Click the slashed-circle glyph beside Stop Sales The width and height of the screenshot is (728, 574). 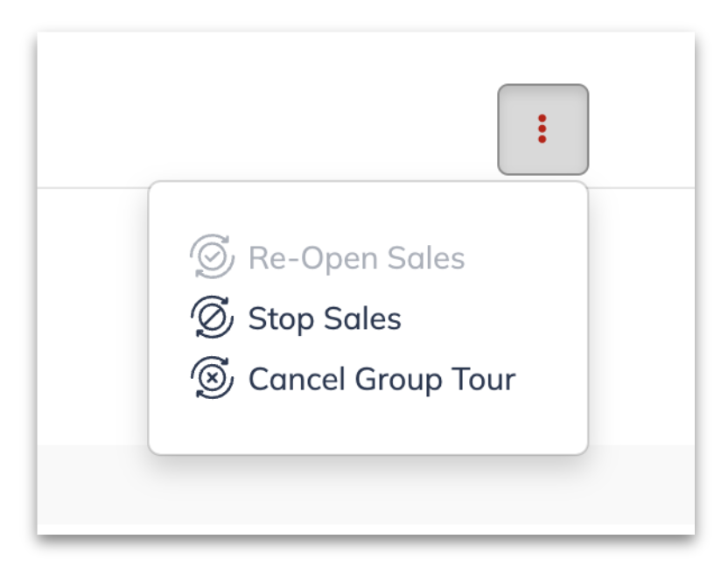pyautogui.click(x=212, y=317)
